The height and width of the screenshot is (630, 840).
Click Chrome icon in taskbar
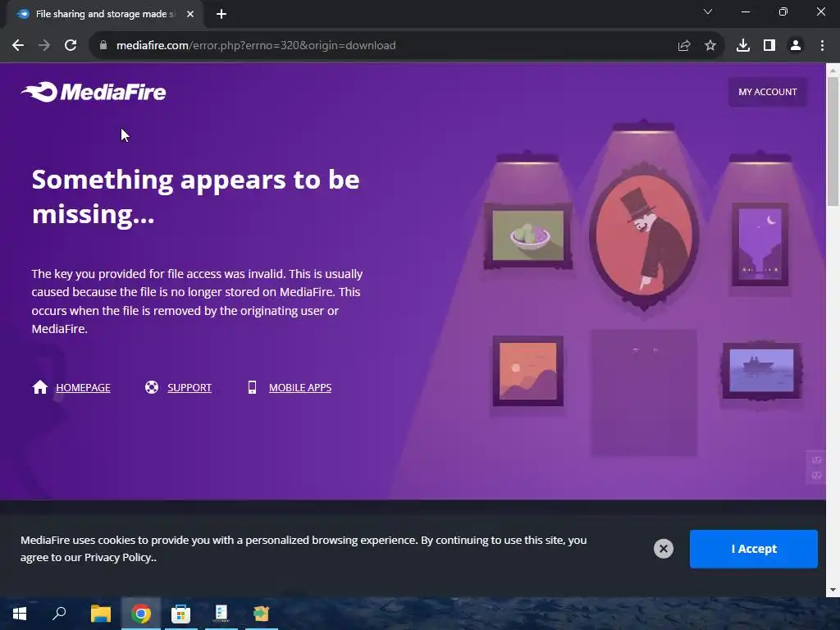(x=141, y=614)
